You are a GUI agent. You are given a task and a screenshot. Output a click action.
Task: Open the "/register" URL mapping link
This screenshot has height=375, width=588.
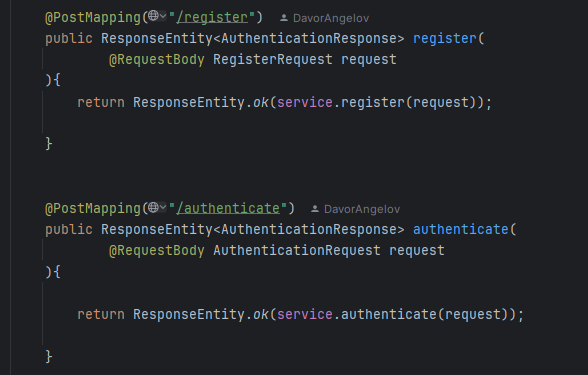(x=212, y=18)
